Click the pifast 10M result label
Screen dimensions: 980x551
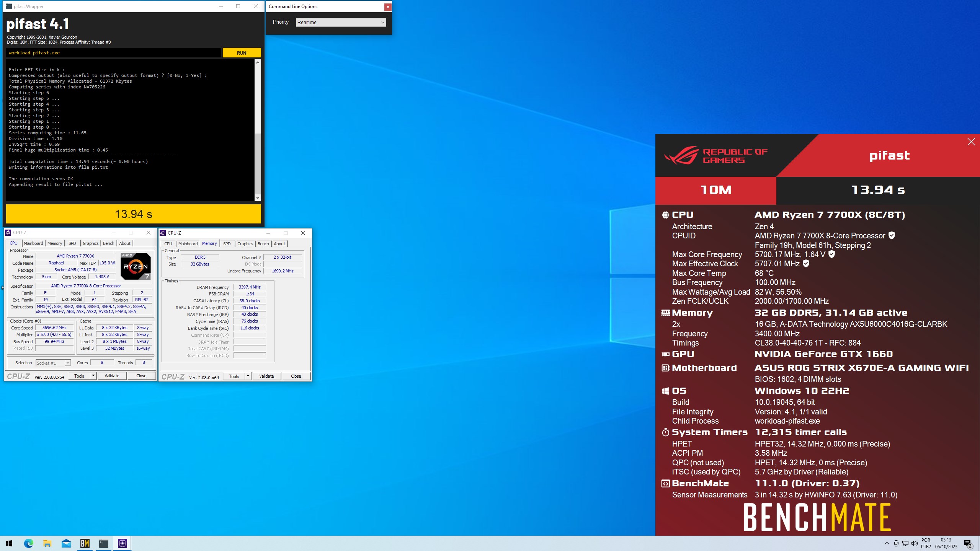click(x=716, y=190)
